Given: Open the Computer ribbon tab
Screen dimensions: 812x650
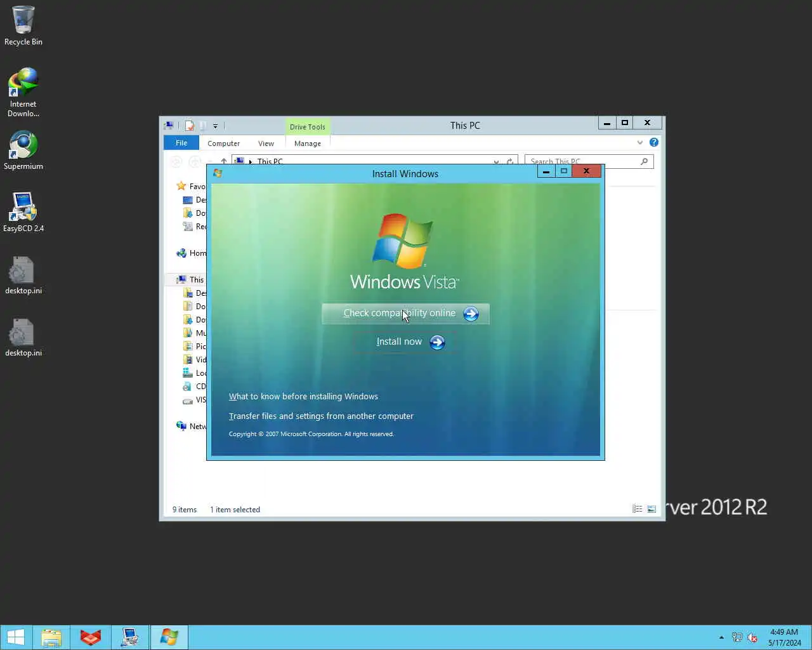Looking at the screenshot, I should (223, 143).
